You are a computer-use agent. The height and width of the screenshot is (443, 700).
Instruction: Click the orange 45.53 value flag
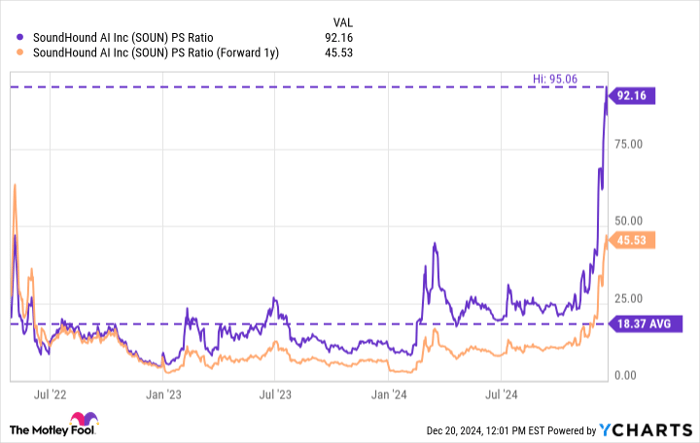(x=632, y=240)
